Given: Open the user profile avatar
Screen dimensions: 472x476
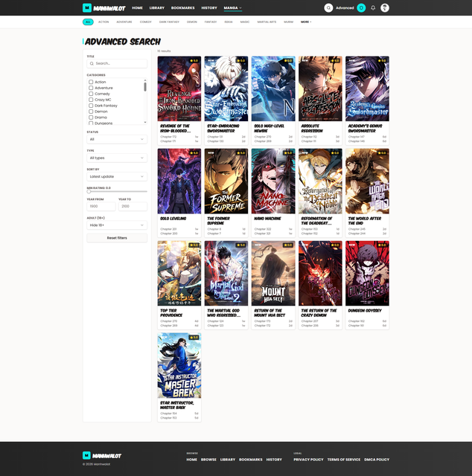Looking at the screenshot, I should [x=385, y=8].
